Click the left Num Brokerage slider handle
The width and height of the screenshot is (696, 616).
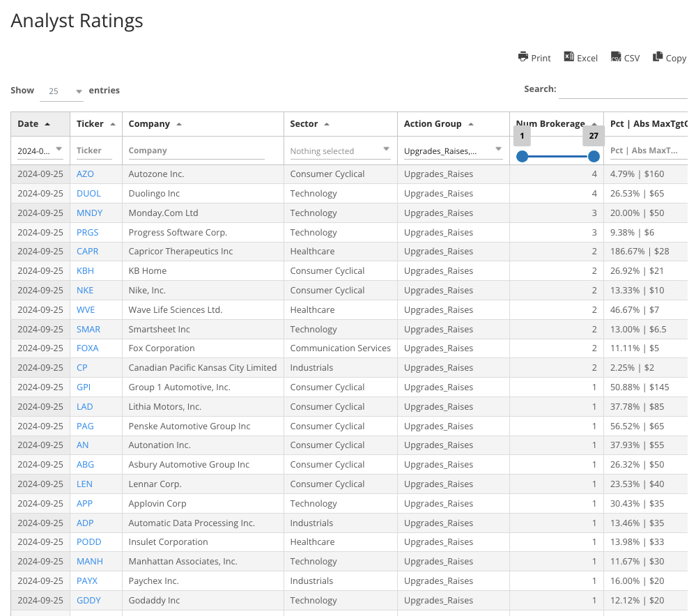pos(523,157)
